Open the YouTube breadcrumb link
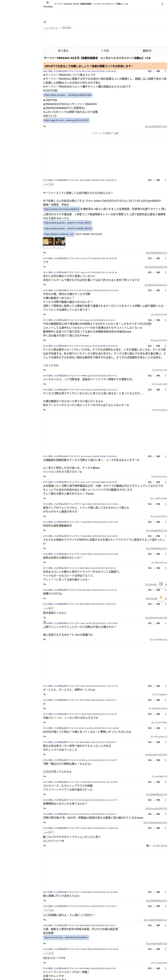 pyautogui.click(x=66, y=27)
